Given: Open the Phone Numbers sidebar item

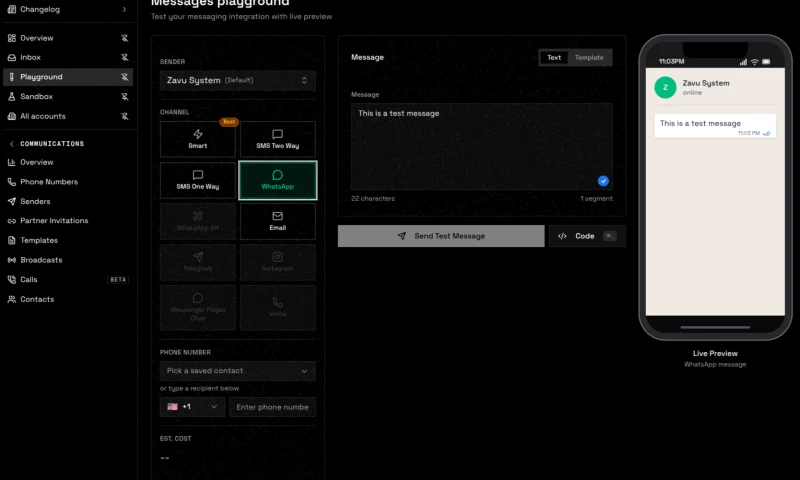Looking at the screenshot, I should 68,182.
